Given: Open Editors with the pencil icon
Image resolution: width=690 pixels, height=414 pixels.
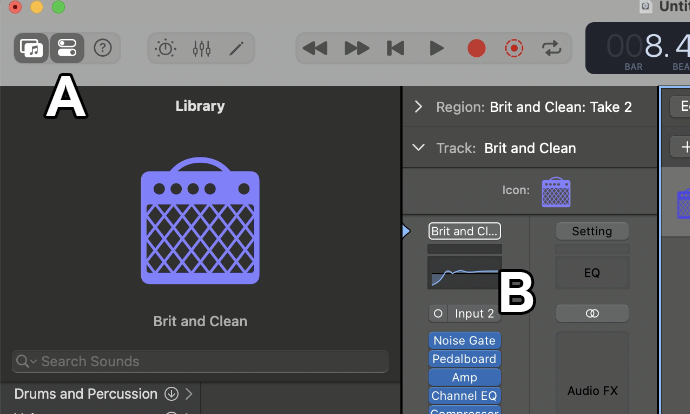Looking at the screenshot, I should (x=236, y=48).
